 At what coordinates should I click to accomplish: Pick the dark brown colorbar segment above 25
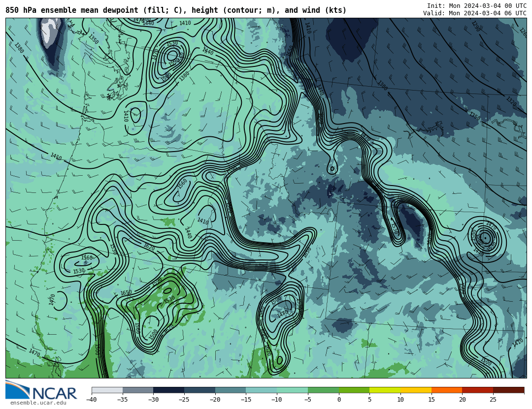pyautogui.click(x=508, y=390)
